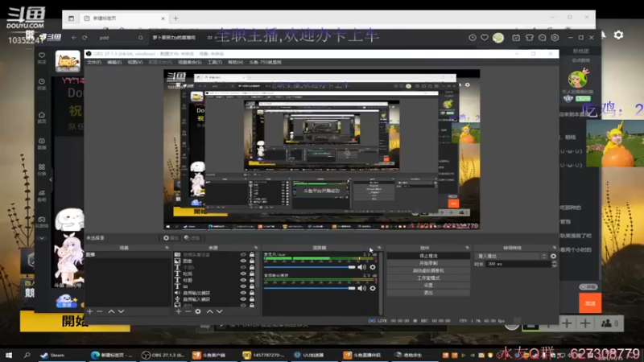This screenshot has width=644, height=362.
Task: Pop out the controls dock panel
Action: click(x=467, y=248)
